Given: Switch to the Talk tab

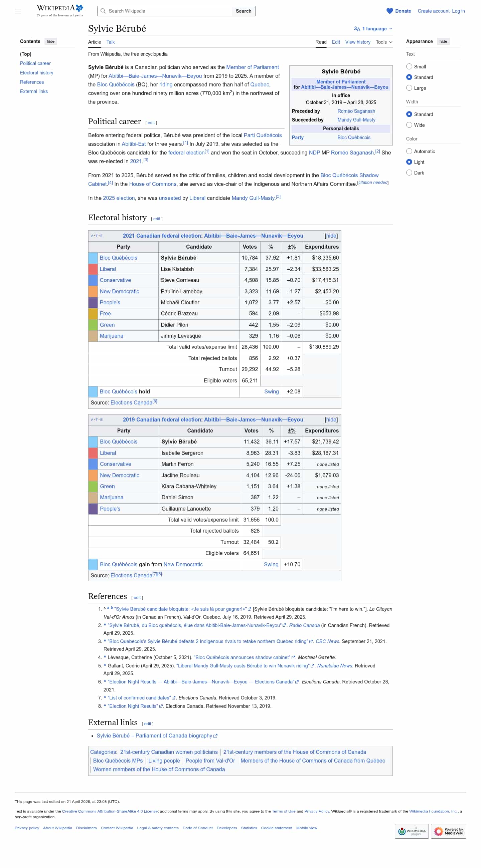Looking at the screenshot, I should click(x=111, y=42).
